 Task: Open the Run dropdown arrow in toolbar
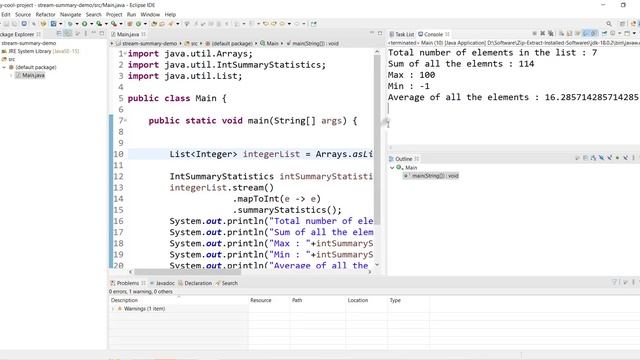(x=91, y=24)
